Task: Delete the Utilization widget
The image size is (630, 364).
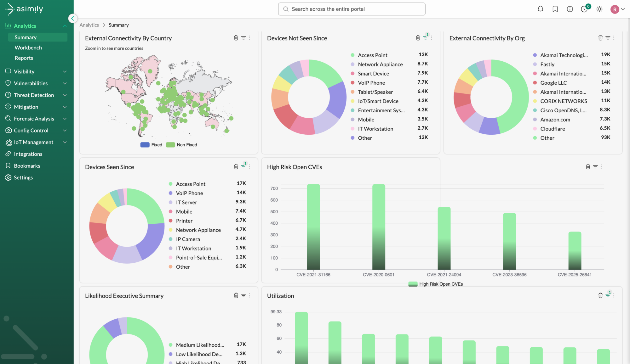Action: (x=600, y=295)
